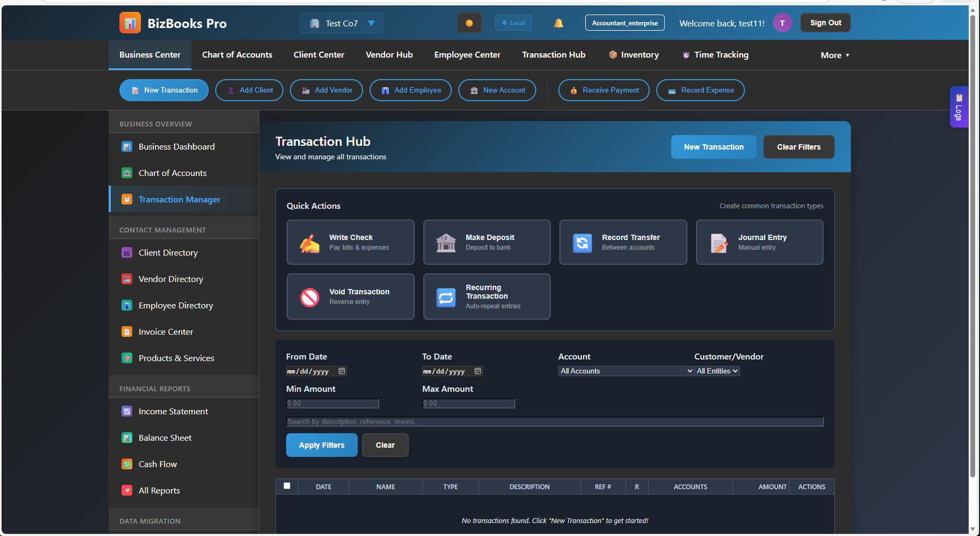Open the notifications bell
980x536 pixels.
point(558,23)
